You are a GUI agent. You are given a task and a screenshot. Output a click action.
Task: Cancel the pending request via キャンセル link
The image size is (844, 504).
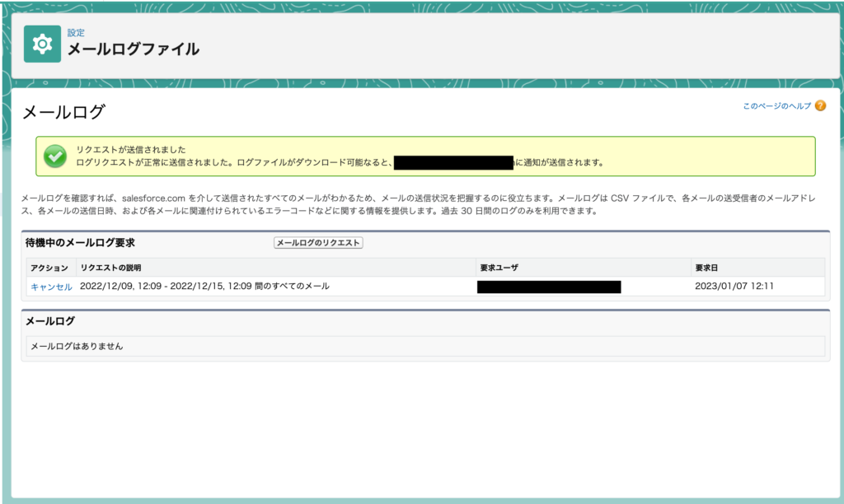(x=51, y=287)
